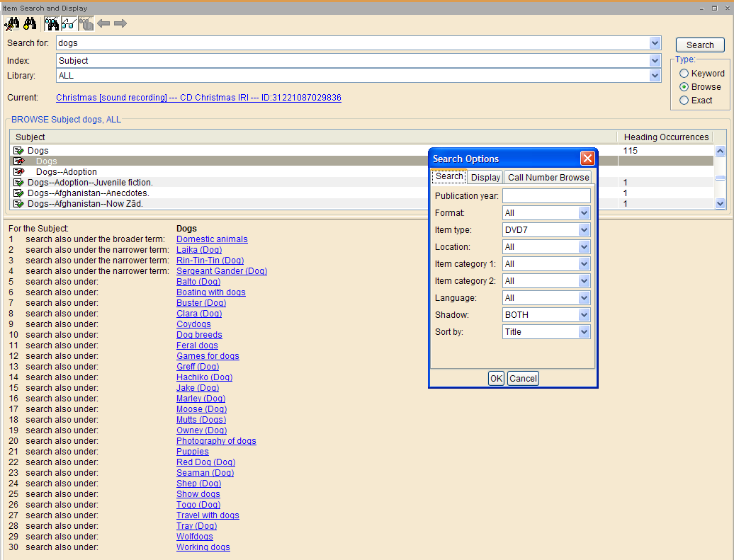
Task: Select the Browse search type
Action: click(684, 87)
